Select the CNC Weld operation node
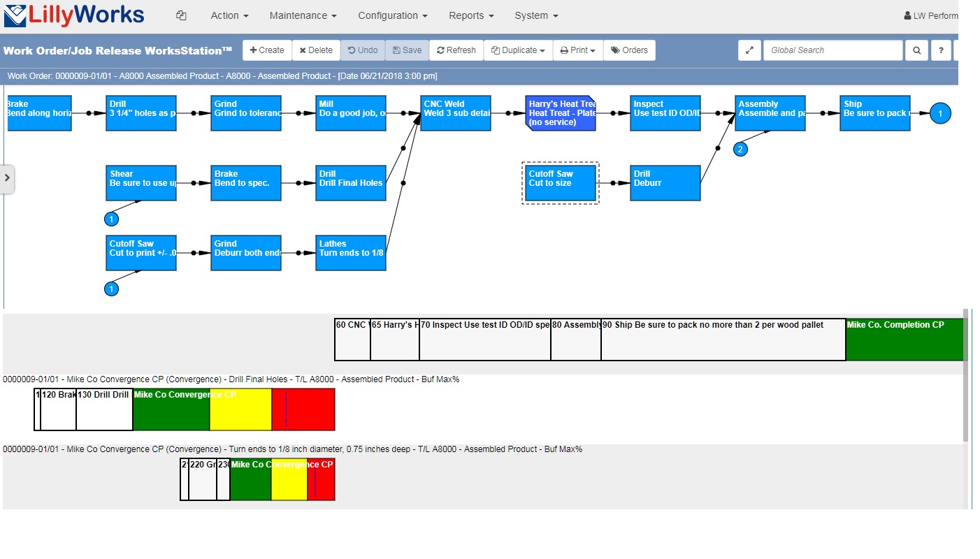 456,113
